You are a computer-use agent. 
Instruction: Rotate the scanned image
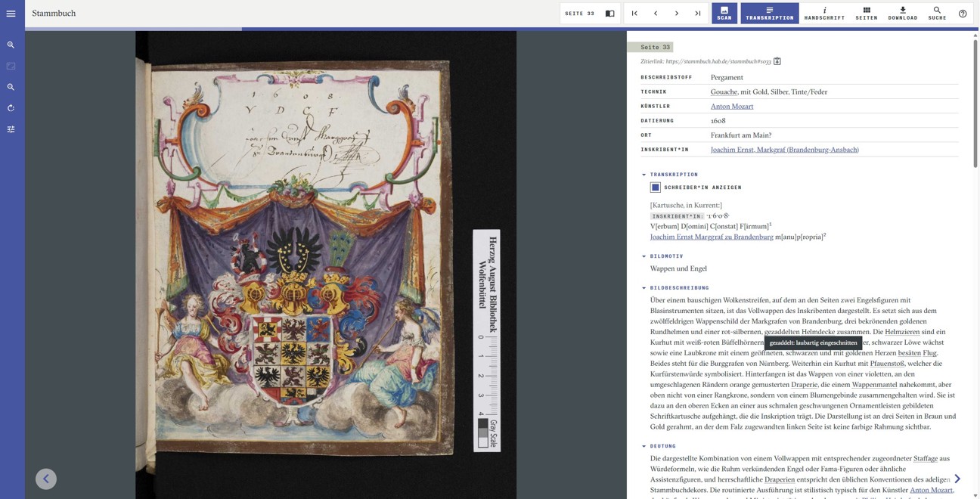pyautogui.click(x=11, y=108)
